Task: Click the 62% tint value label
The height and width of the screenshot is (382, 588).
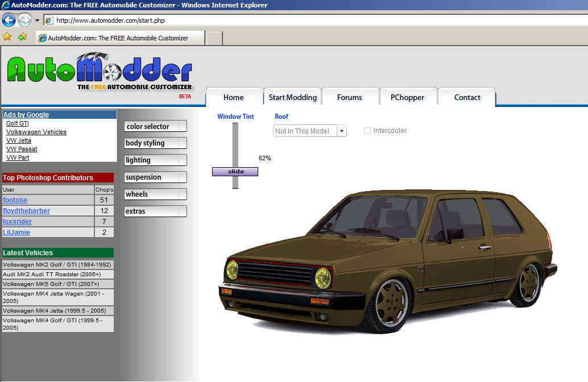Action: (265, 158)
